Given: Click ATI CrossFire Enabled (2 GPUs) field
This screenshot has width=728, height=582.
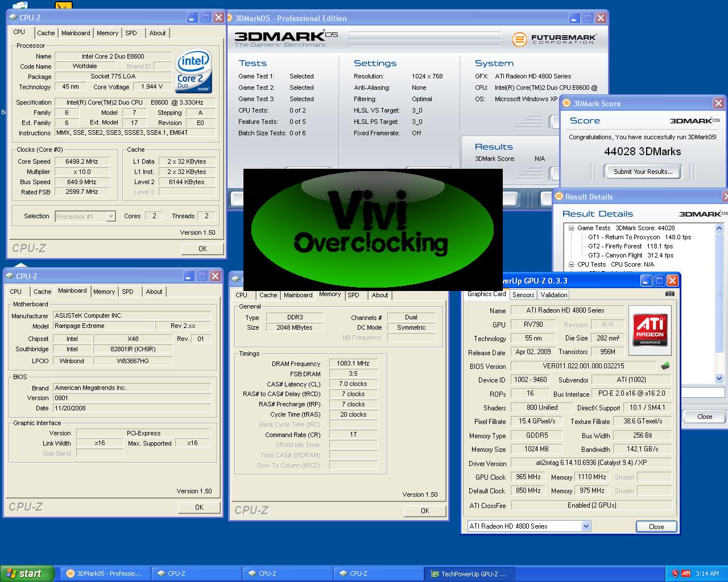Looking at the screenshot, I should pos(591,505).
